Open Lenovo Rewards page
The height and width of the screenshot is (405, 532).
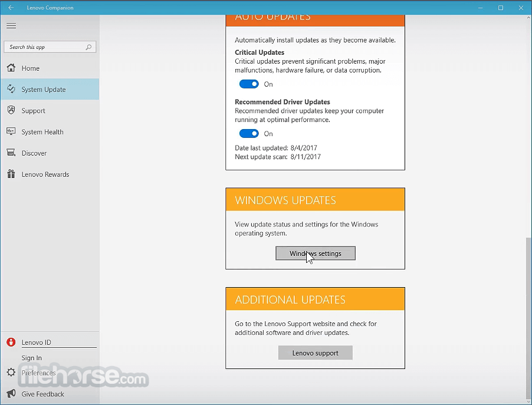(x=50, y=174)
